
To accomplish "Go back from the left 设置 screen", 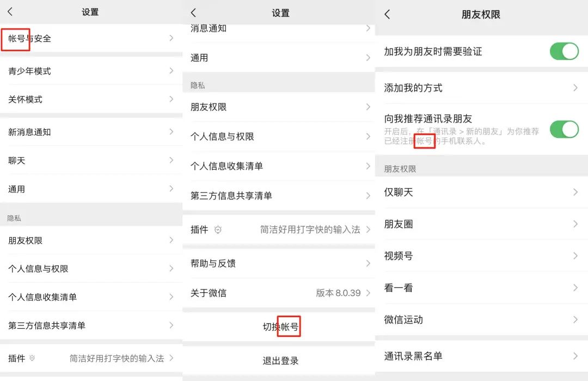I will point(10,11).
